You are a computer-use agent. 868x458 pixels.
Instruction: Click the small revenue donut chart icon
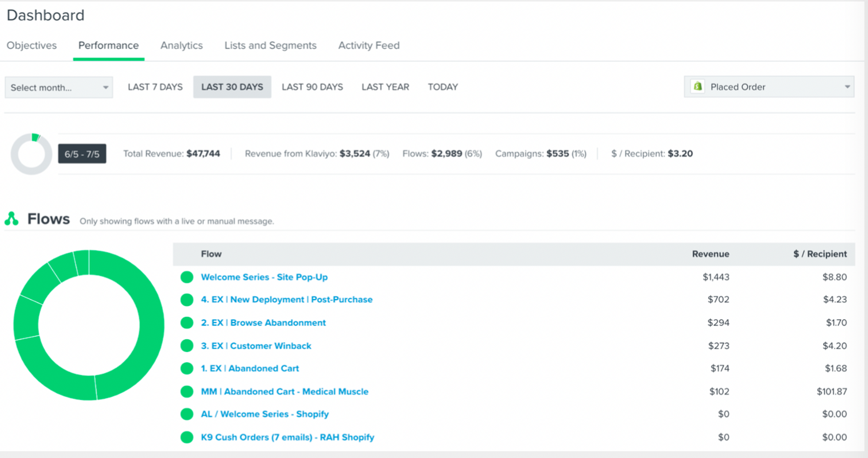click(x=31, y=154)
